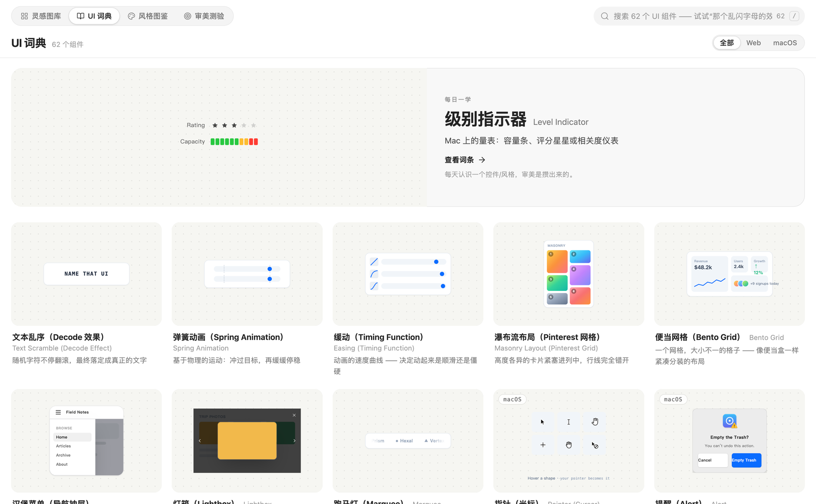Open the 缓动（Timing Function）title
Viewport: 816px width, 504px height.
pos(378,337)
